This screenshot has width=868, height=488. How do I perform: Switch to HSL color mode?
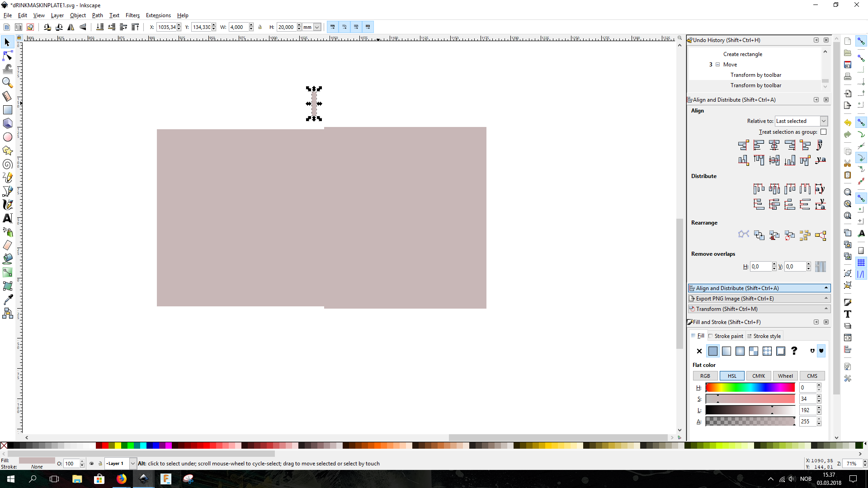click(x=731, y=375)
